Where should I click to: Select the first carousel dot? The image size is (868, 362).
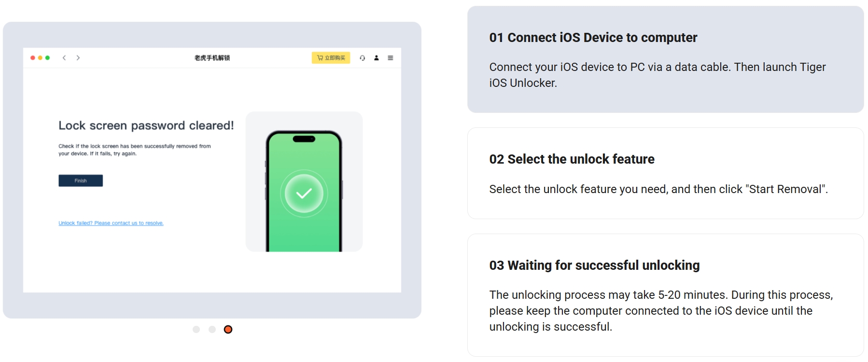(x=196, y=329)
